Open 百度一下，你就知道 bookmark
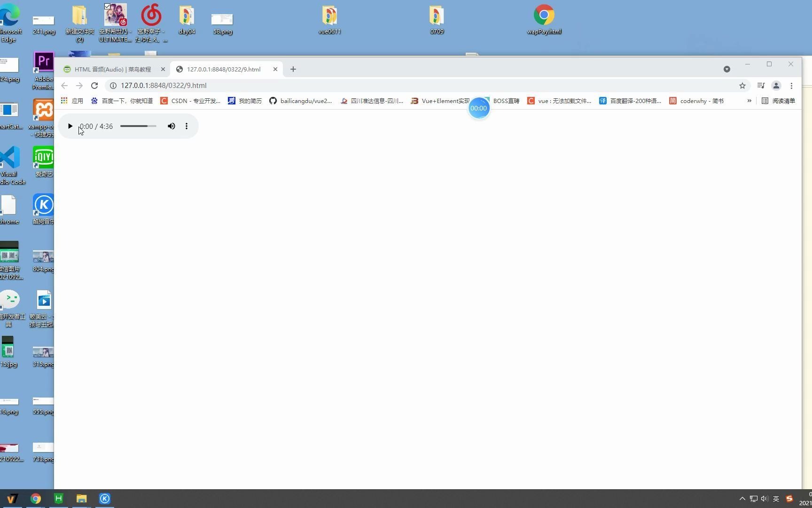 tap(122, 101)
